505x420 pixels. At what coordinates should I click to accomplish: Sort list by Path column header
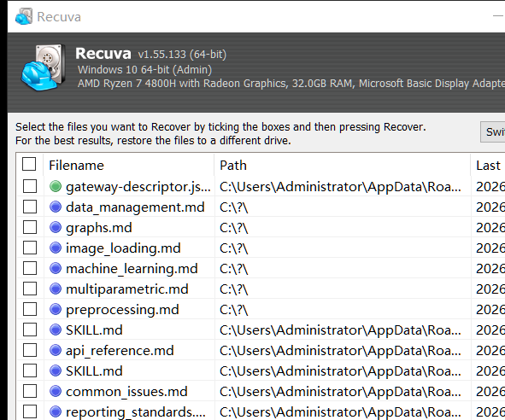pyautogui.click(x=343, y=165)
